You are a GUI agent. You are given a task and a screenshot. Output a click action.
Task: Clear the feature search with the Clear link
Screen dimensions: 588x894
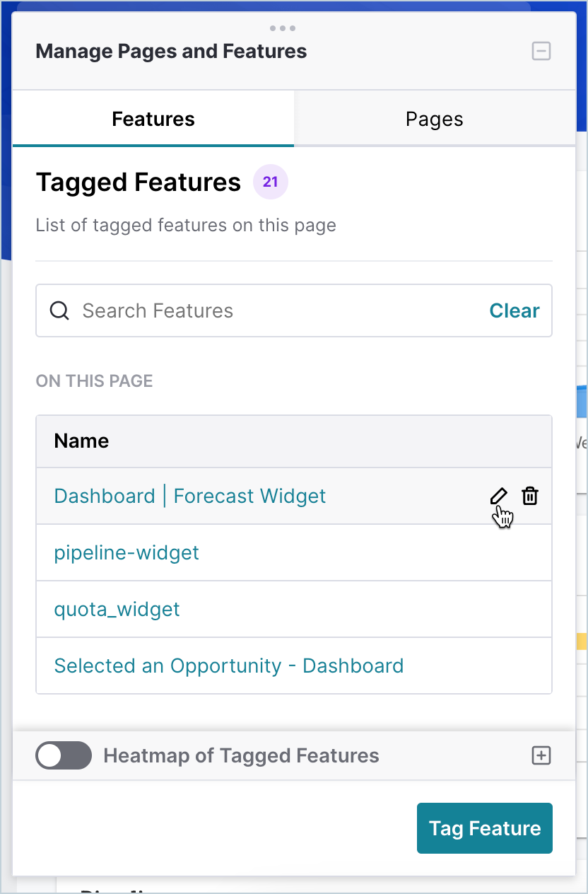pyautogui.click(x=514, y=310)
